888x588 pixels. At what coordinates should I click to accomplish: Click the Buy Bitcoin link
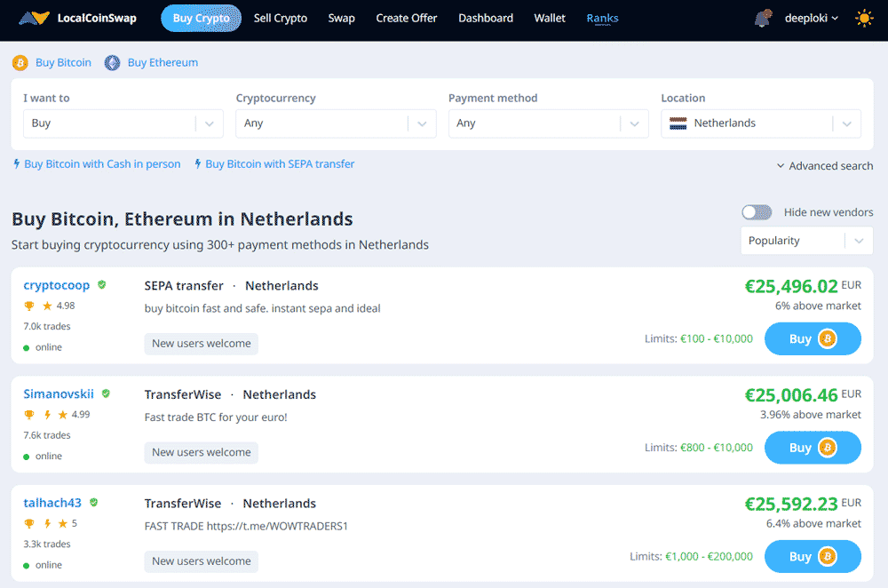(63, 62)
